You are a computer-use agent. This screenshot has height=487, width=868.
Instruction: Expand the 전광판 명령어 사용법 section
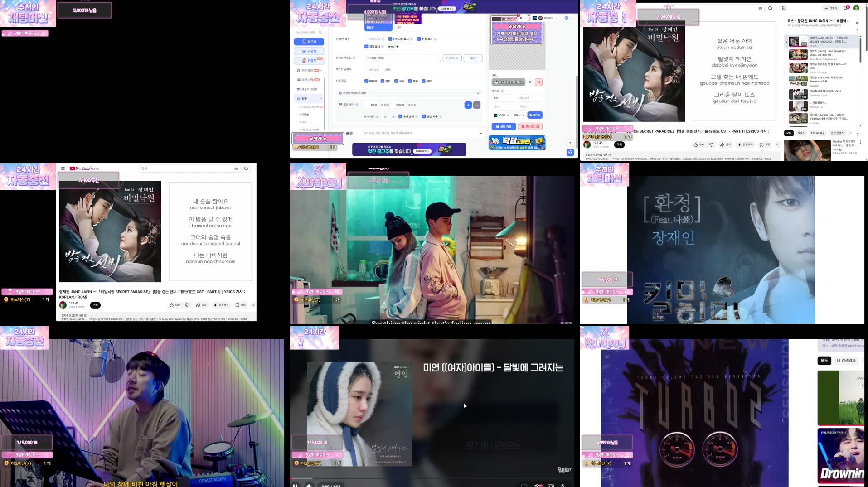coord(478,93)
